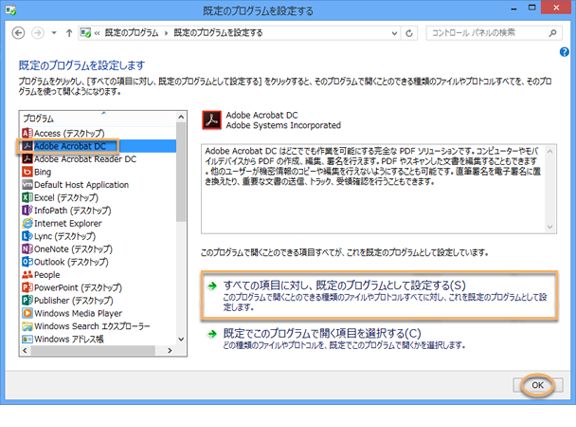Select the Windows Media Player icon
This screenshot has height=427, width=576.
point(27,313)
